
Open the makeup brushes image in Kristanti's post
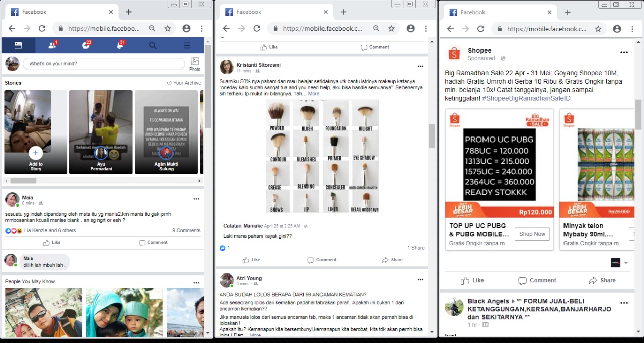coord(322,156)
